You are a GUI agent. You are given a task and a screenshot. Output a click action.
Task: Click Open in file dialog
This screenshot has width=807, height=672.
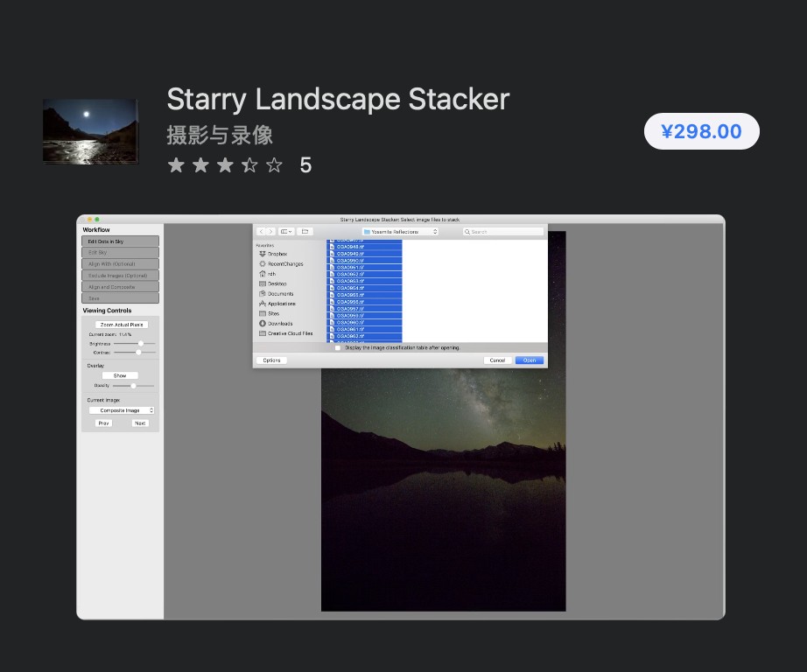pyautogui.click(x=530, y=360)
